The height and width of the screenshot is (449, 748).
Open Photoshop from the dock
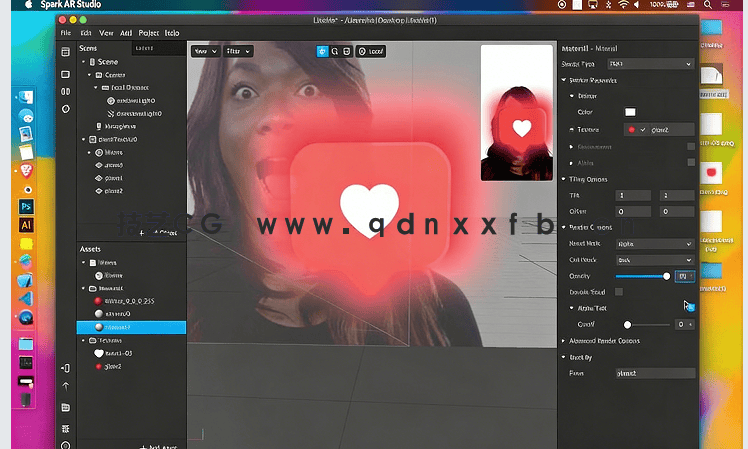[26, 206]
